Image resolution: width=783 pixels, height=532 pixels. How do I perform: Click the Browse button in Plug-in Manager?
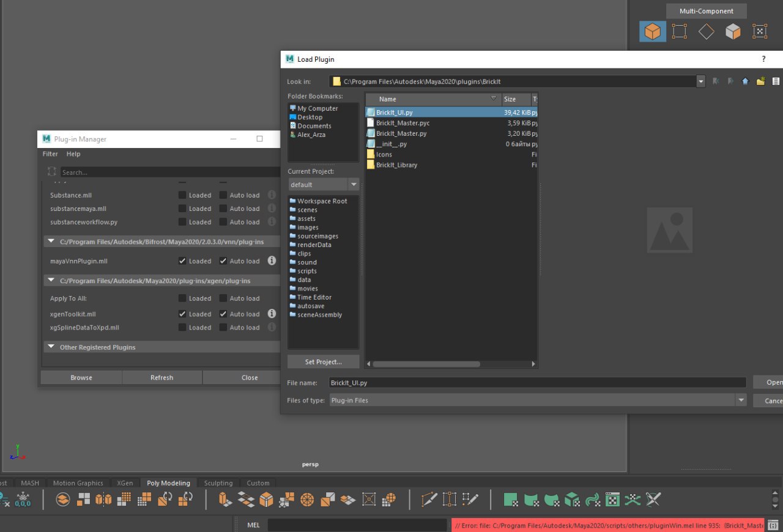(x=81, y=377)
